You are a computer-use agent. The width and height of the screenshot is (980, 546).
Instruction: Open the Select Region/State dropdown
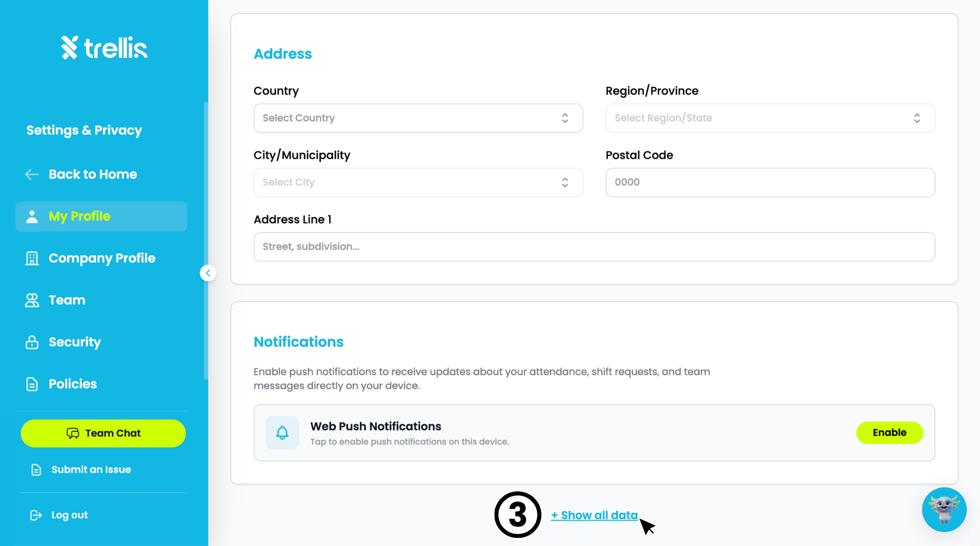pos(770,118)
